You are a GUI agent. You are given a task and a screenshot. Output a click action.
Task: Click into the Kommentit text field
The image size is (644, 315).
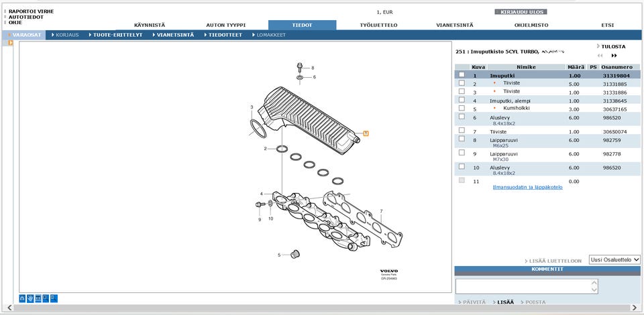tap(523, 286)
